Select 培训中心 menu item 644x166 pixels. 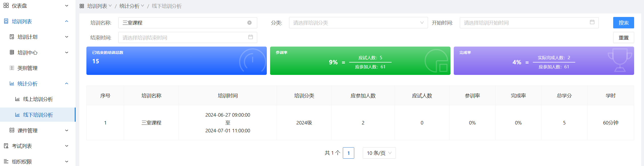click(x=27, y=53)
